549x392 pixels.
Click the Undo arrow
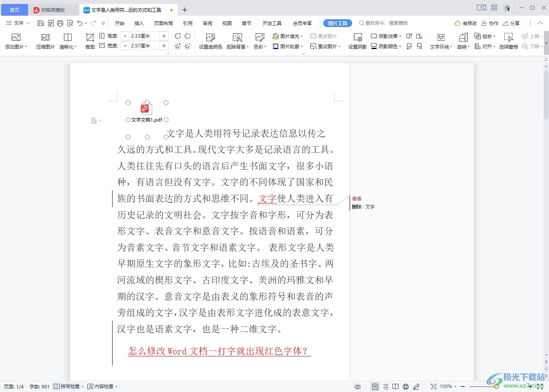coord(80,23)
